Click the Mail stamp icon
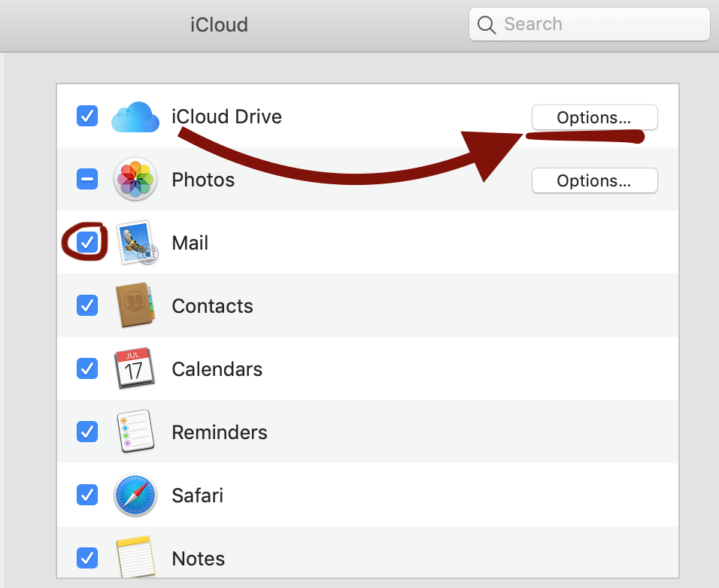719x588 pixels. tap(137, 242)
